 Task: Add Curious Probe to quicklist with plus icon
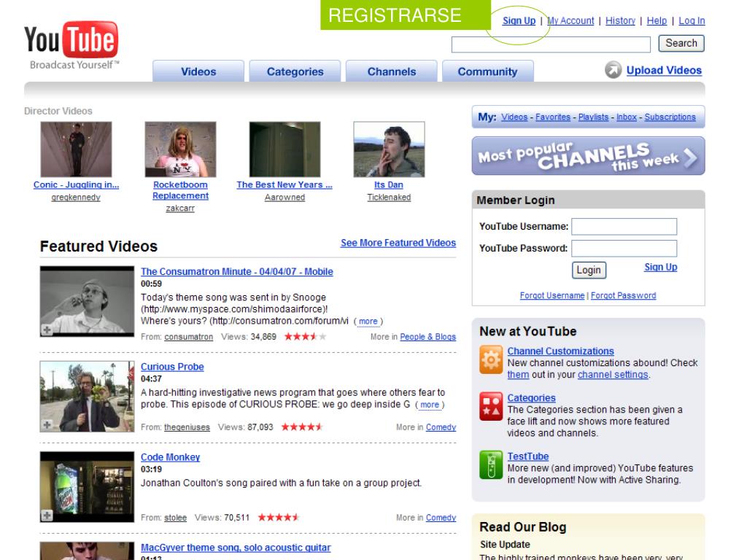click(47, 424)
